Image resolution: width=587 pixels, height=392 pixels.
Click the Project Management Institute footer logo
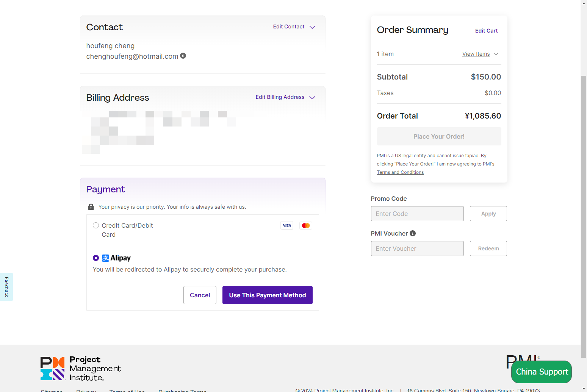81,368
